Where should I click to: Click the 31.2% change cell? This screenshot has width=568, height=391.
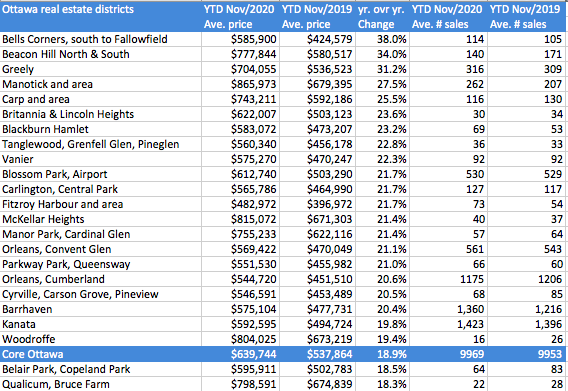click(x=382, y=69)
